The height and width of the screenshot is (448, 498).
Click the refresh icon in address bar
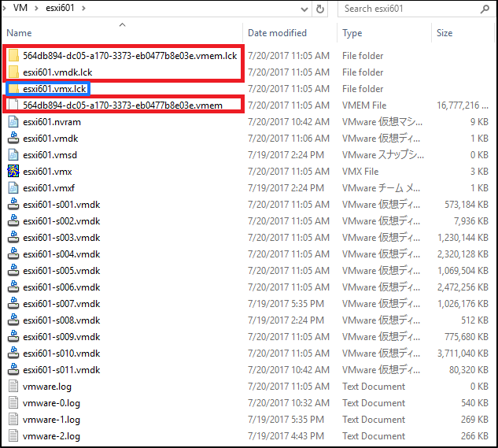tap(320, 9)
